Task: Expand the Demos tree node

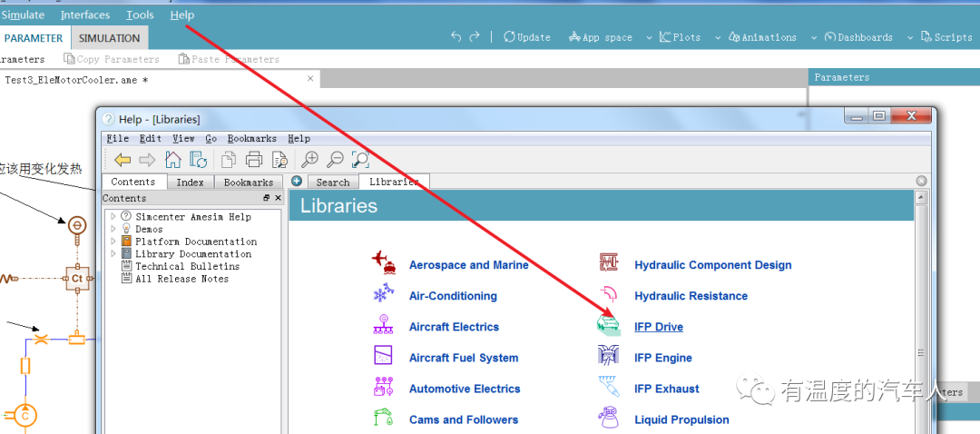Action: pos(113,229)
